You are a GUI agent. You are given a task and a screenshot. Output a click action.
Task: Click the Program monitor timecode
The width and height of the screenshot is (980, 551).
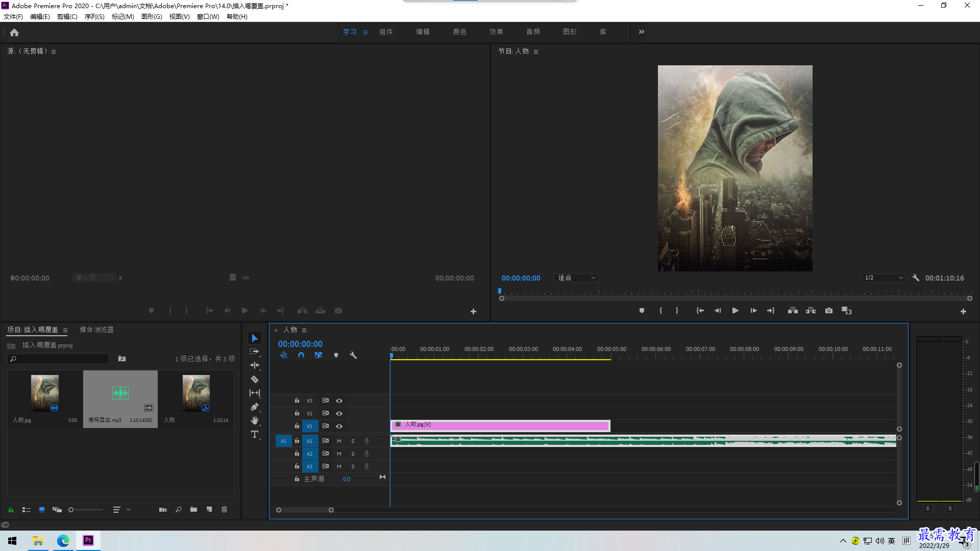[521, 278]
